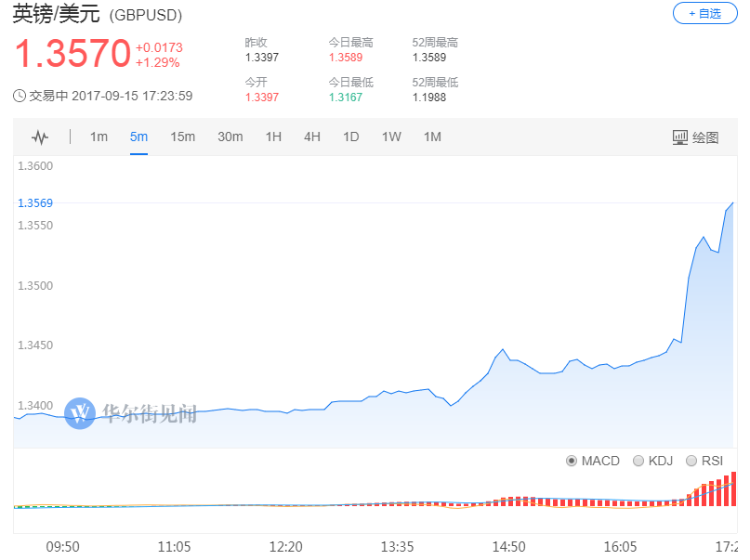Choose the 1H timeframe tab

pos(273,137)
